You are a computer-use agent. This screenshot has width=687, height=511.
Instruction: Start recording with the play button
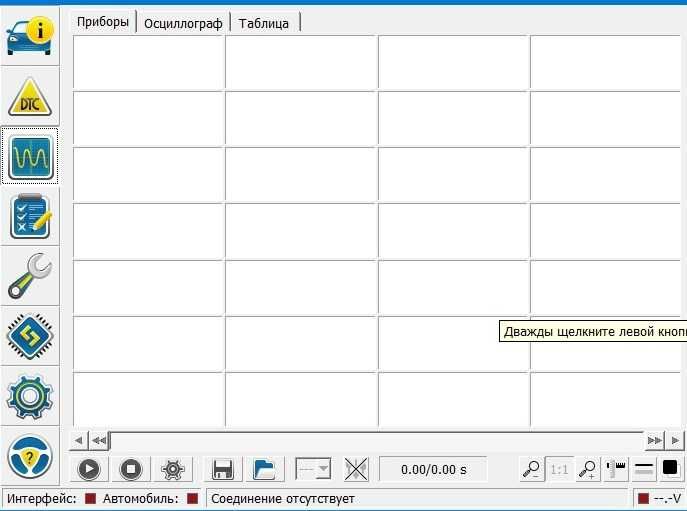point(89,469)
